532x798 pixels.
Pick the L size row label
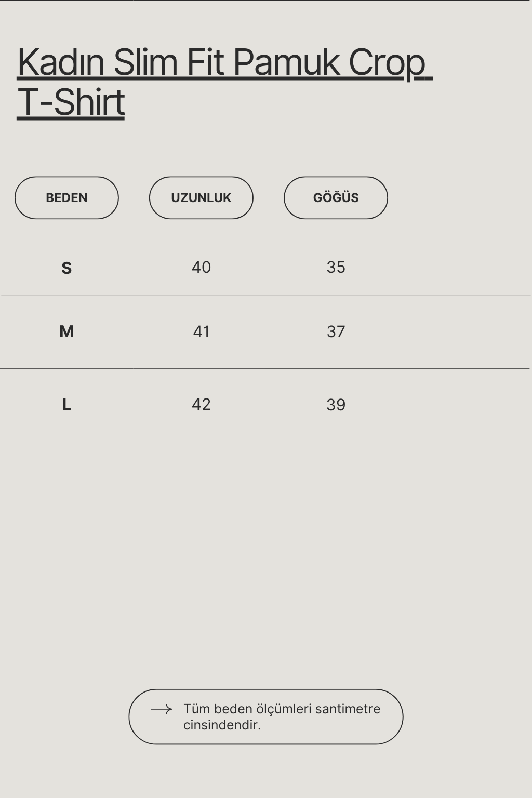pyautogui.click(x=66, y=404)
